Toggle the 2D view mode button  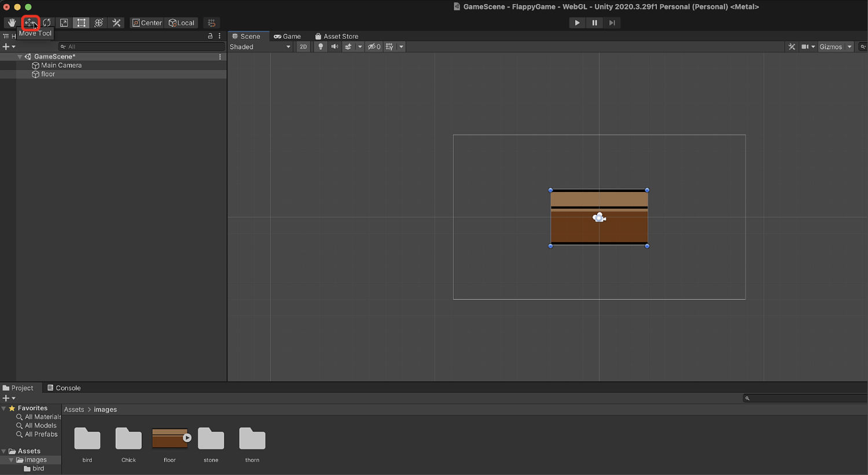click(303, 47)
